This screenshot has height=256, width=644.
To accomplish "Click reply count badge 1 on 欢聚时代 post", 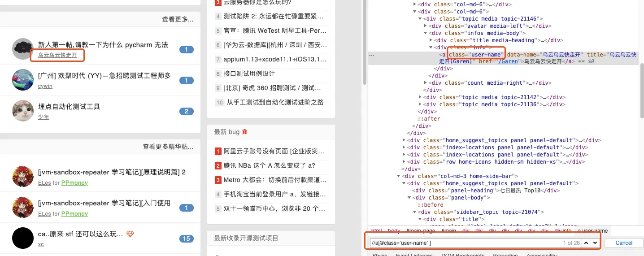I will [186, 80].
